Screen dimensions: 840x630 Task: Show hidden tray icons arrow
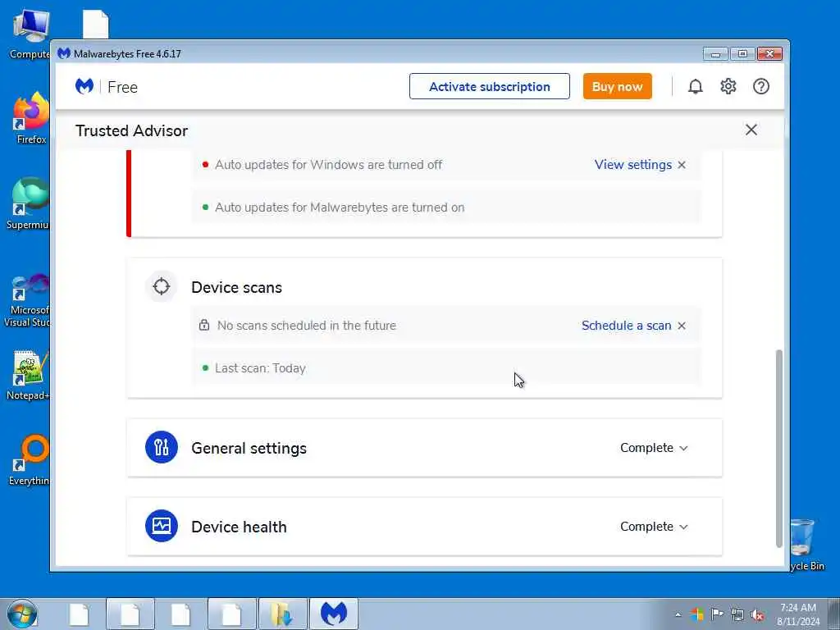678,614
